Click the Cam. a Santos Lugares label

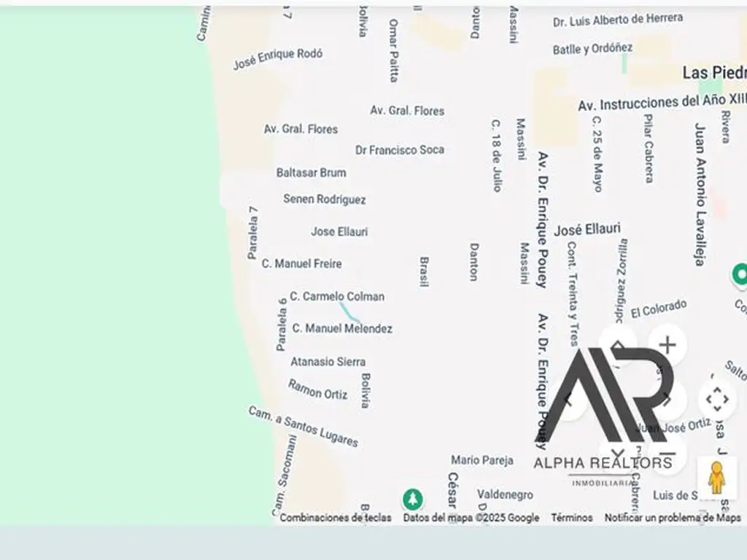303,427
